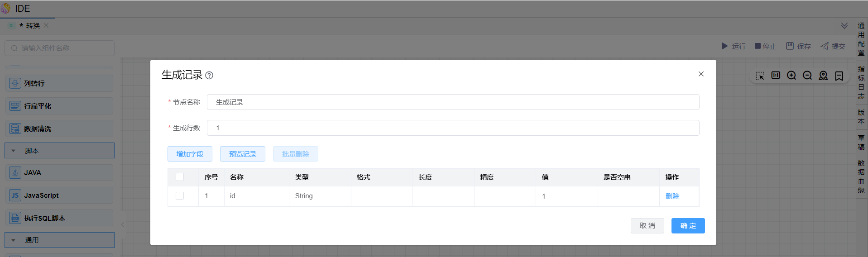Select the 执行SQL脚本 component
The width and height of the screenshot is (868, 257).
59,218
